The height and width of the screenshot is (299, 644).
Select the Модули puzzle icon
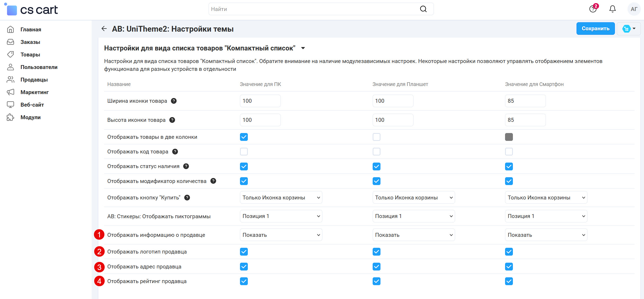(10, 117)
